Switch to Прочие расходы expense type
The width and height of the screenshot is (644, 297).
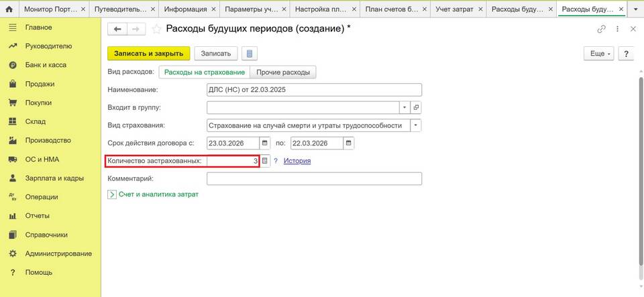(x=283, y=72)
